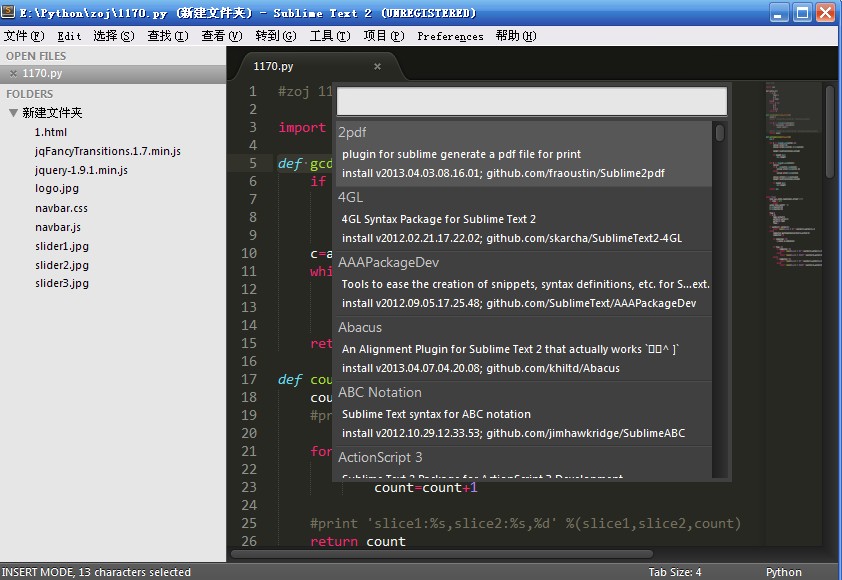Click the Sublime Text title bar icon
Viewport: 842px width, 580px height.
pos(8,12)
